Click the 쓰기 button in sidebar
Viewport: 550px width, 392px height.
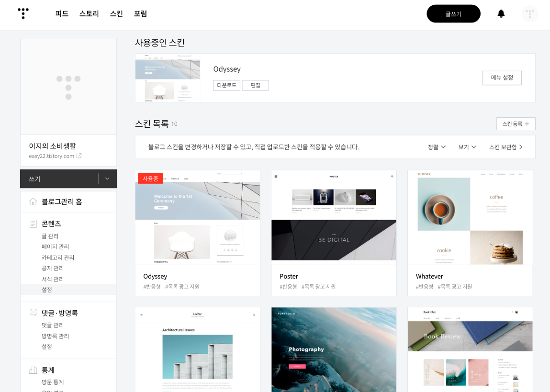point(59,179)
